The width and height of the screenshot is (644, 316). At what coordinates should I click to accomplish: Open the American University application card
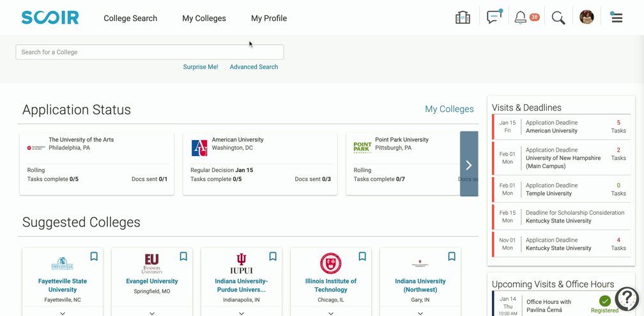260,164
